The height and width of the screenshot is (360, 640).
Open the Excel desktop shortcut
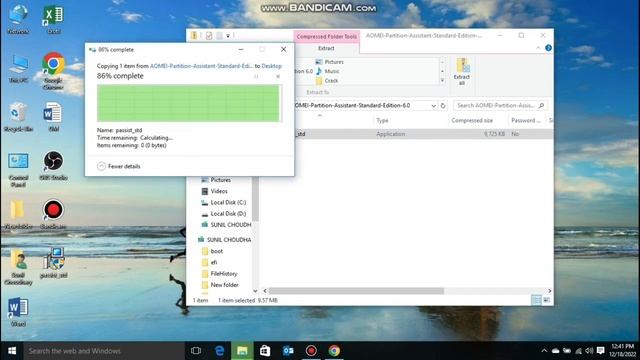point(53,19)
